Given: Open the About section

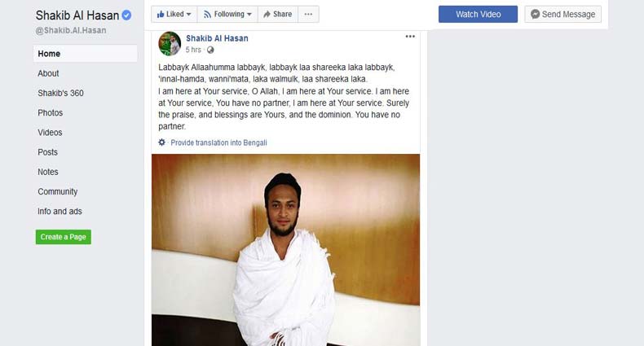Looking at the screenshot, I should click(48, 73).
